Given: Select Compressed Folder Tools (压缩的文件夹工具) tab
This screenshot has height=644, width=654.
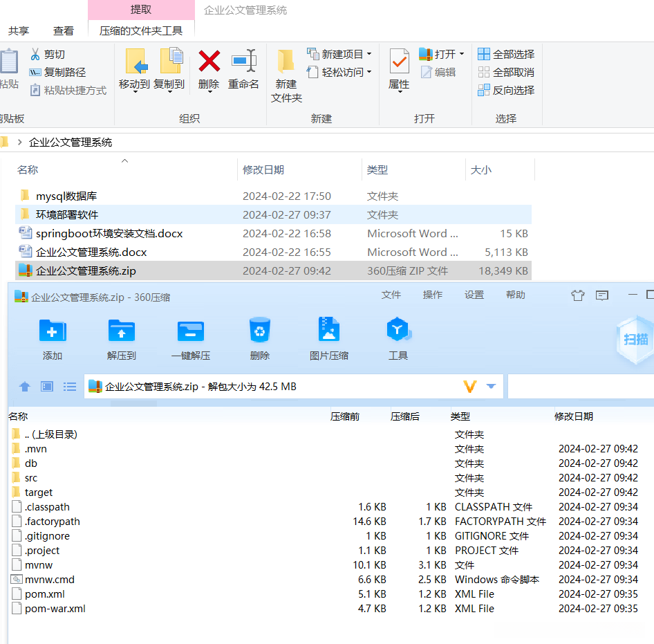Looking at the screenshot, I should (x=141, y=31).
